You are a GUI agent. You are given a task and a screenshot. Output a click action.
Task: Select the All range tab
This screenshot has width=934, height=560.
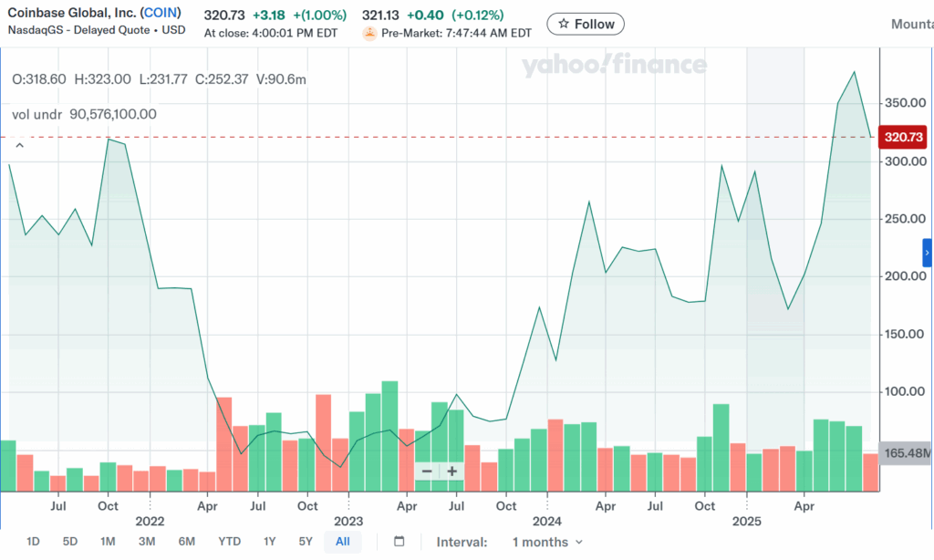tap(343, 542)
